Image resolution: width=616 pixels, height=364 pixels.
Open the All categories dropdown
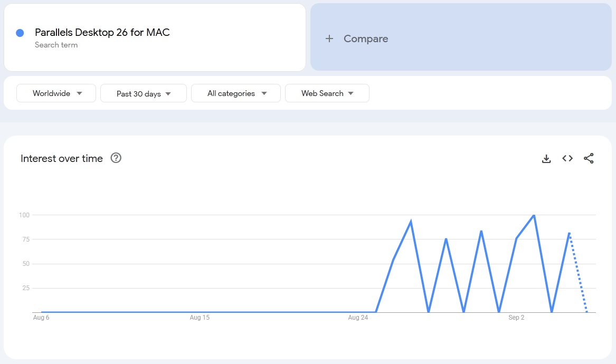[236, 93]
